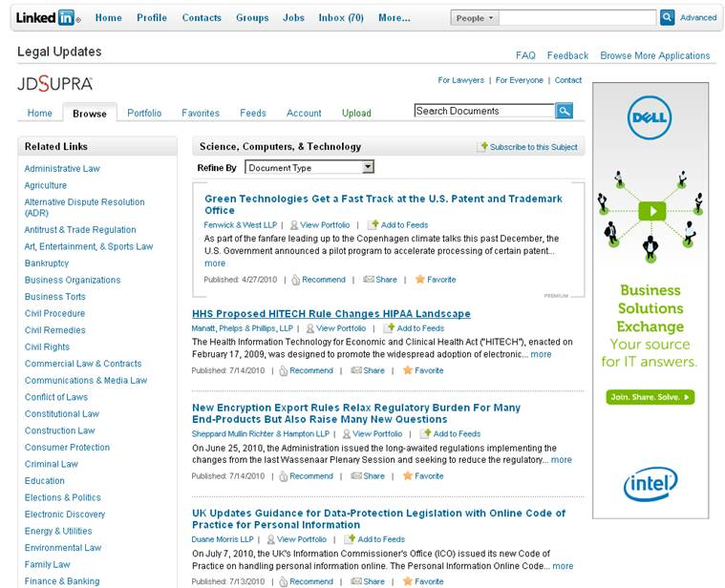This screenshot has width=725, height=588.
Task: Click Favorite star for HHS HITECH article
Action: pyautogui.click(x=407, y=370)
